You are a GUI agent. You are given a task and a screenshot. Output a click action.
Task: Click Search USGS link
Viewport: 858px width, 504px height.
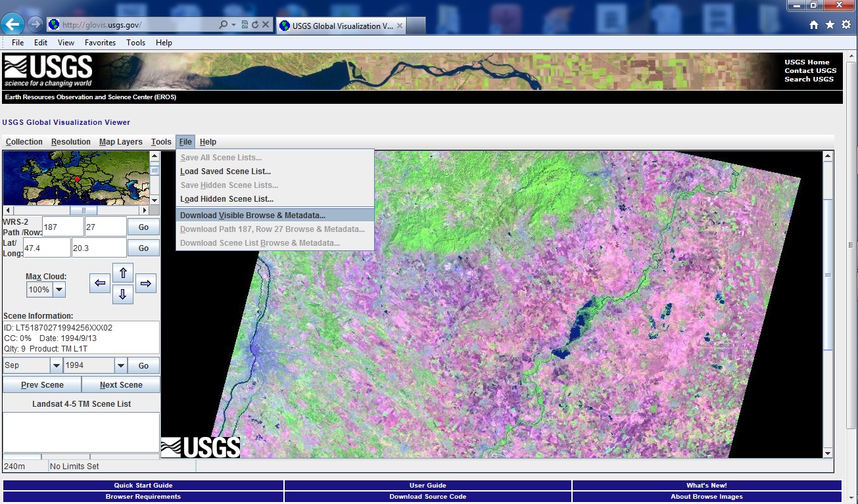pyautogui.click(x=809, y=80)
